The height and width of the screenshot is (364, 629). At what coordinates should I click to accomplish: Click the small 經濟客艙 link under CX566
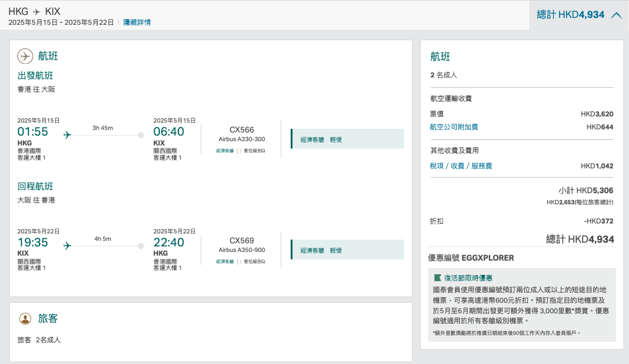click(x=224, y=150)
